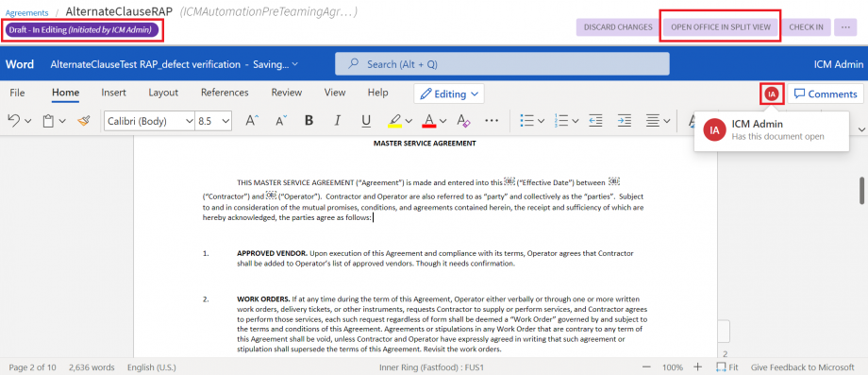The height and width of the screenshot is (375, 868).
Task: Click the 100% zoom level
Action: point(673,367)
